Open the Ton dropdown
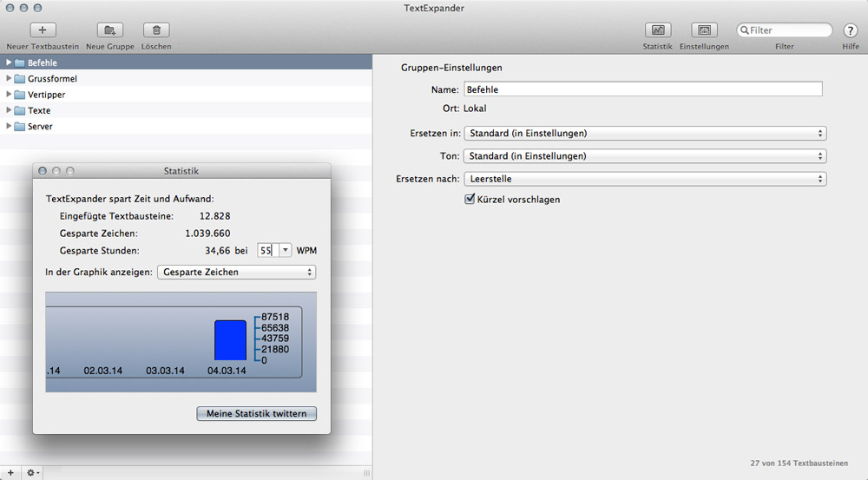Viewport: 868px width, 480px height. tap(645, 156)
